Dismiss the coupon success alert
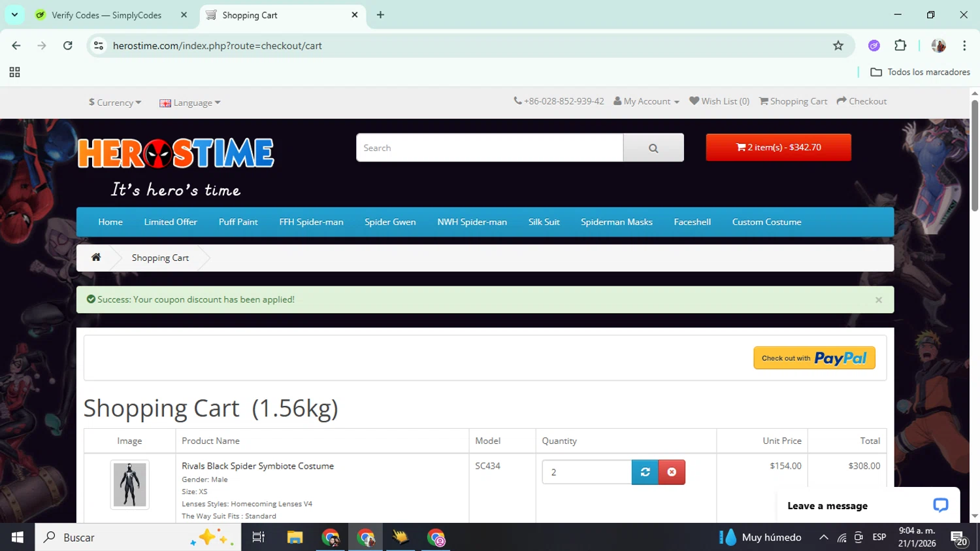The height and width of the screenshot is (551, 980). point(879,300)
